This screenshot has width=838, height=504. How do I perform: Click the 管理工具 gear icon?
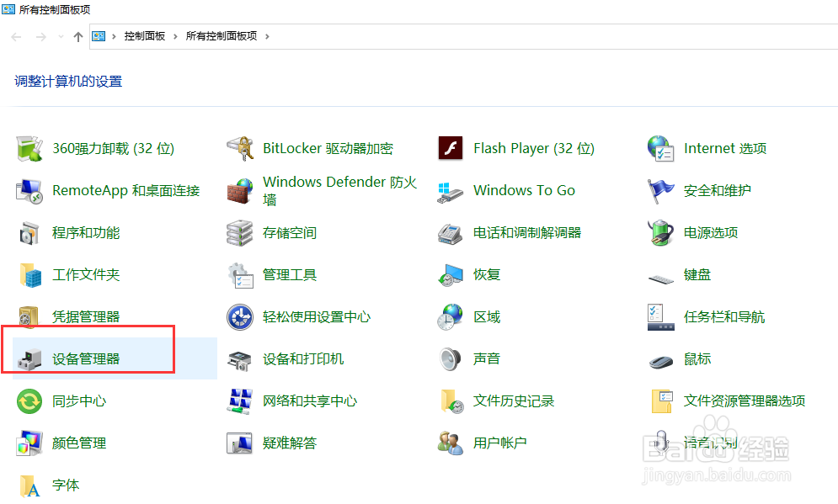point(240,275)
